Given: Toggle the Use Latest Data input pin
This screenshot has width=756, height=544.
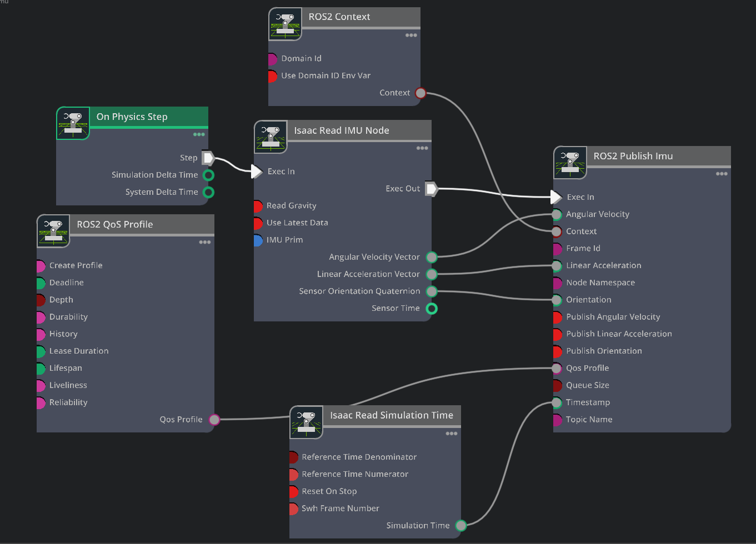Looking at the screenshot, I should click(x=257, y=223).
